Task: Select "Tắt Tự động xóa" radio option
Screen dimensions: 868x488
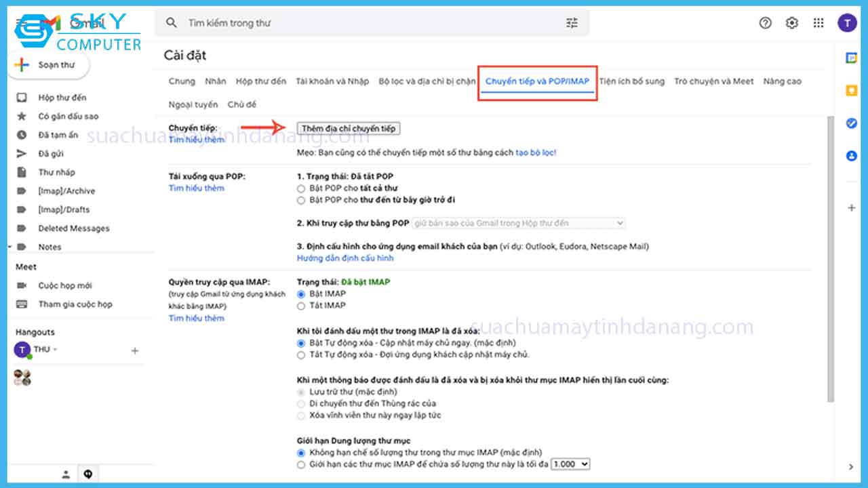Action: pos(301,354)
